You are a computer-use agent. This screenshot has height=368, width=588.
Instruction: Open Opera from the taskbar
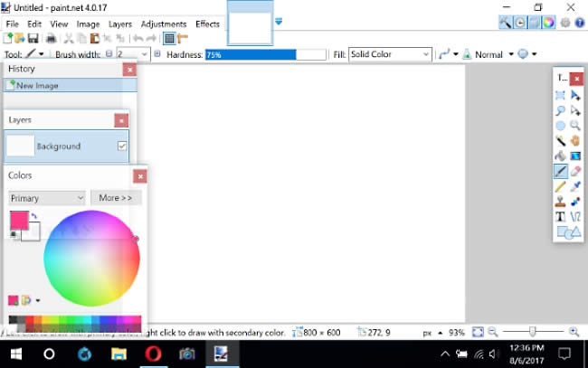(x=153, y=354)
